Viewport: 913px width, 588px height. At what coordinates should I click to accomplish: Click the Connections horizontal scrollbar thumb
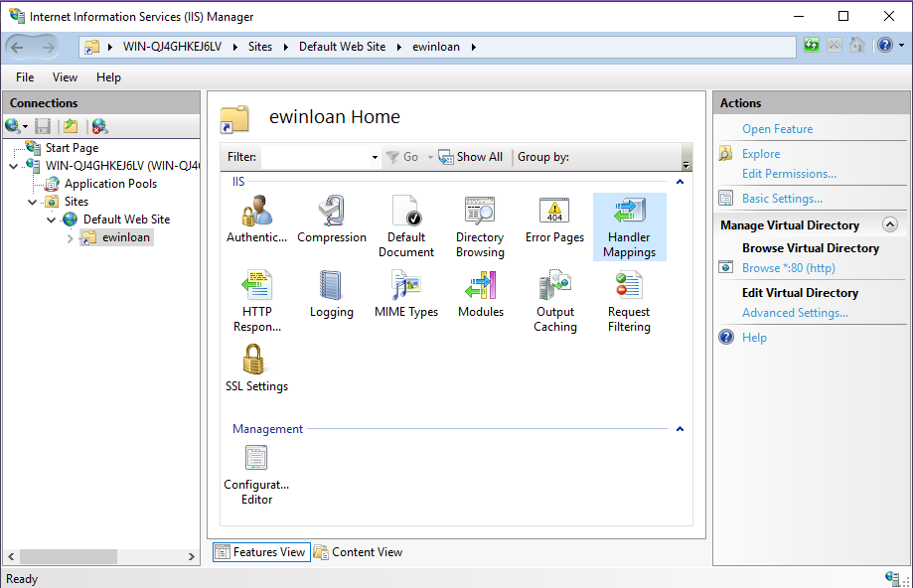pyautogui.click(x=69, y=556)
